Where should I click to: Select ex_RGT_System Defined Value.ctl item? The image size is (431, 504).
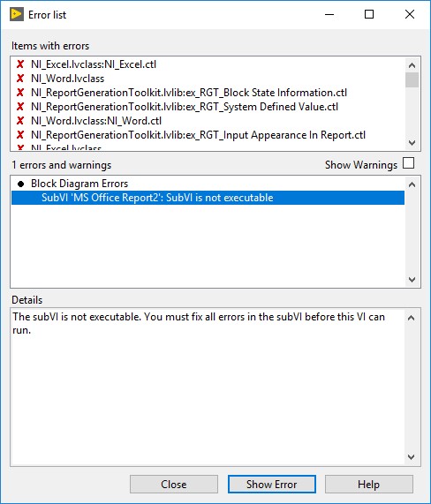point(185,107)
